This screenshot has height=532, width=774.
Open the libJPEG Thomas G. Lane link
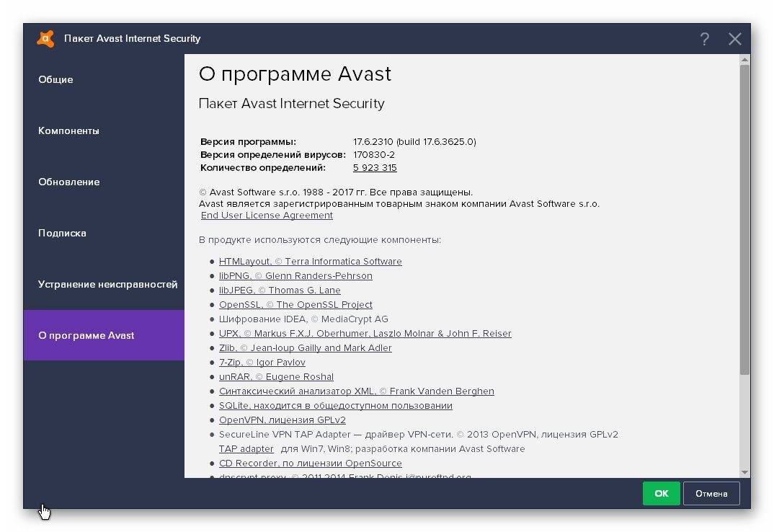tap(280, 290)
